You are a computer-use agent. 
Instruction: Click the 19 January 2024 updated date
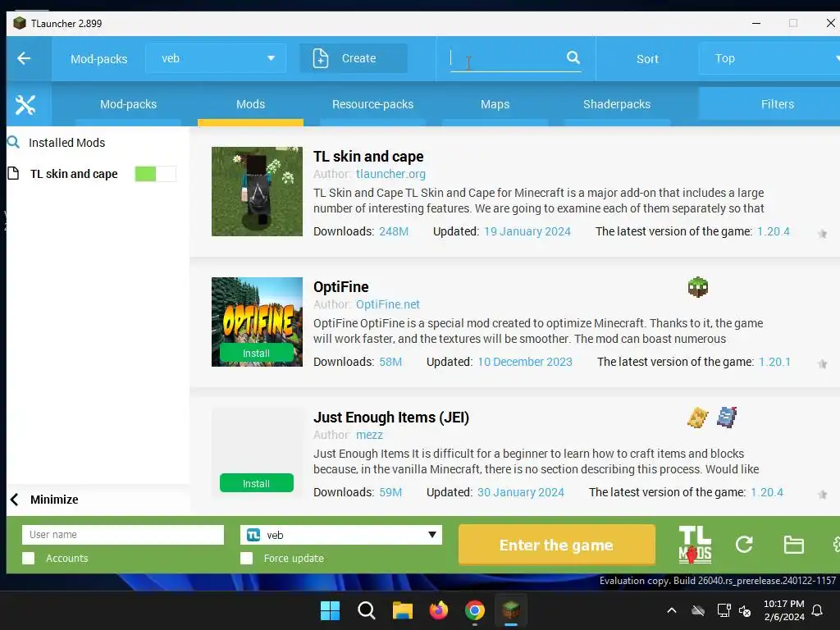(x=527, y=231)
